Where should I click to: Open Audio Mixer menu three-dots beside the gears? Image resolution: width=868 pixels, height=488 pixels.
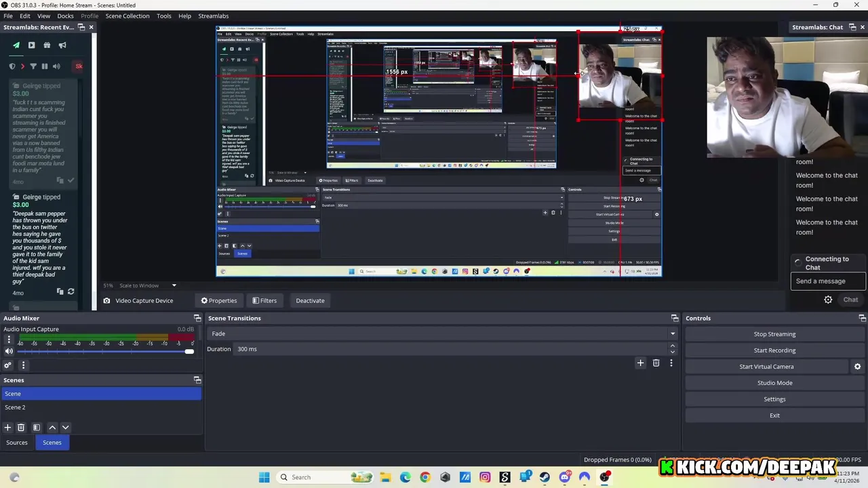[x=23, y=365]
